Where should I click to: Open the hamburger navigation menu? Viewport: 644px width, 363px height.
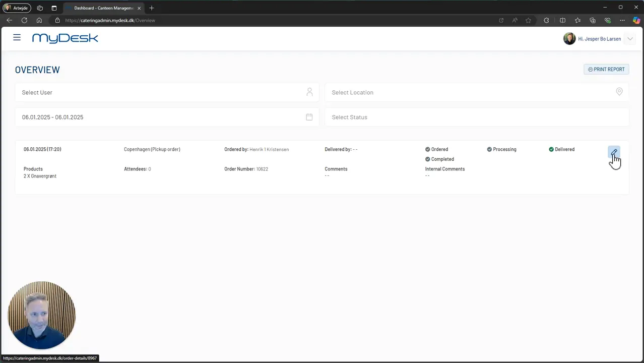click(17, 37)
